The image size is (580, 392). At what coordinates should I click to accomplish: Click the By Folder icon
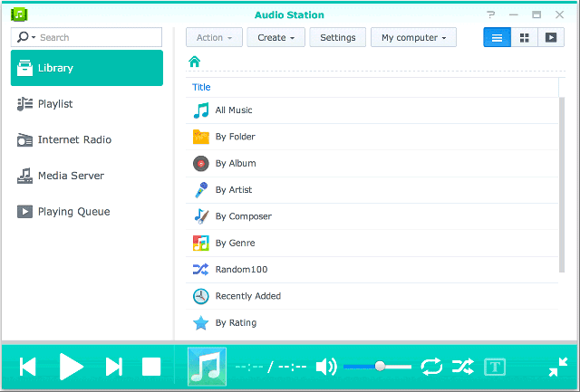coord(201,137)
